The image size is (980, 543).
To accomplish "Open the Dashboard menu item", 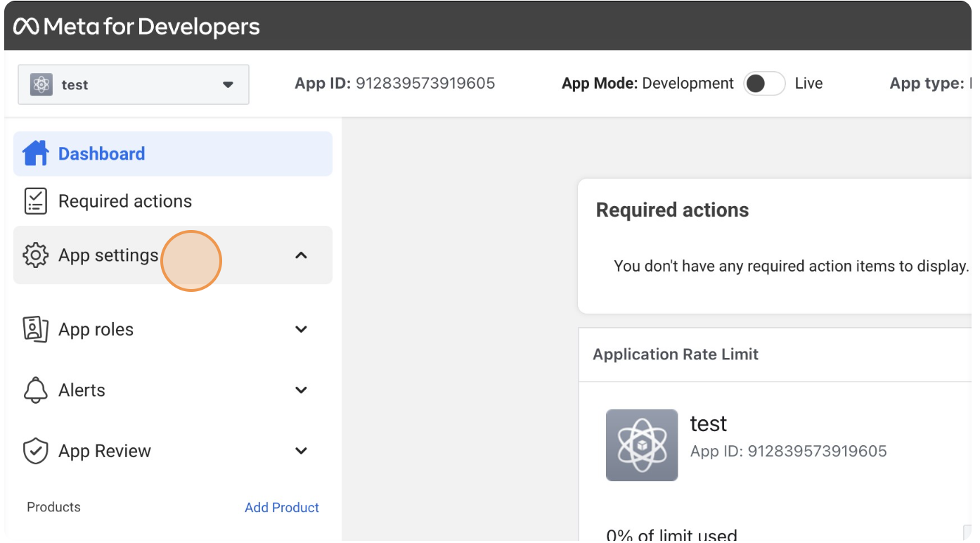I will point(173,153).
